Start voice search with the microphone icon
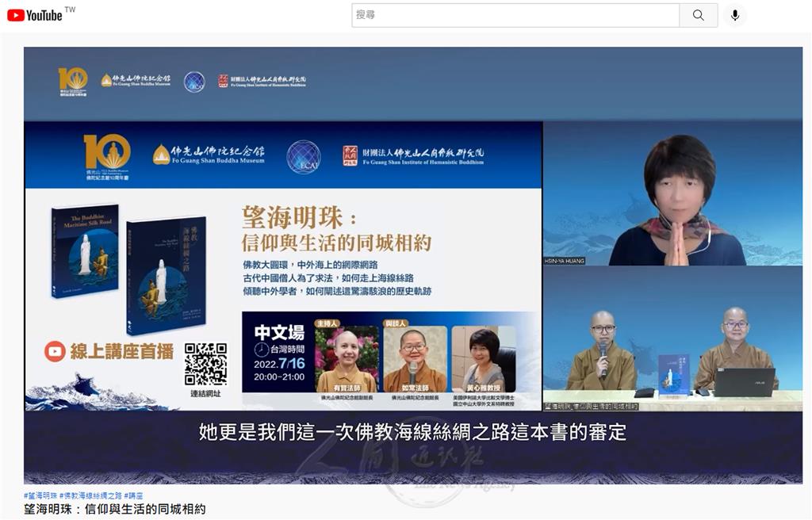 coord(734,15)
